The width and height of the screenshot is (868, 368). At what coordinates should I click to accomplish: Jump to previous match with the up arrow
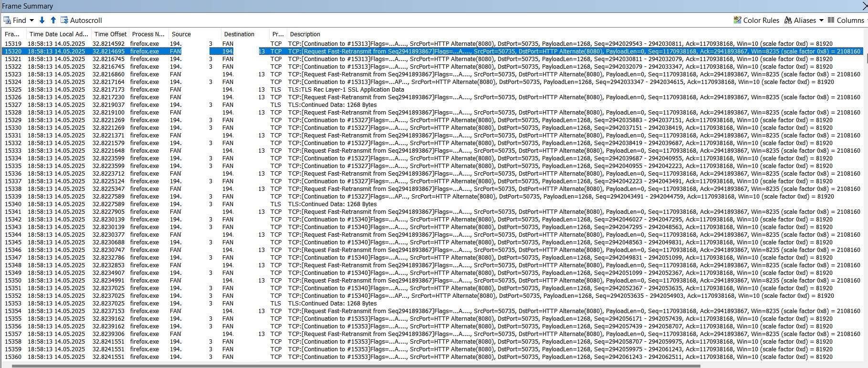[x=53, y=20]
